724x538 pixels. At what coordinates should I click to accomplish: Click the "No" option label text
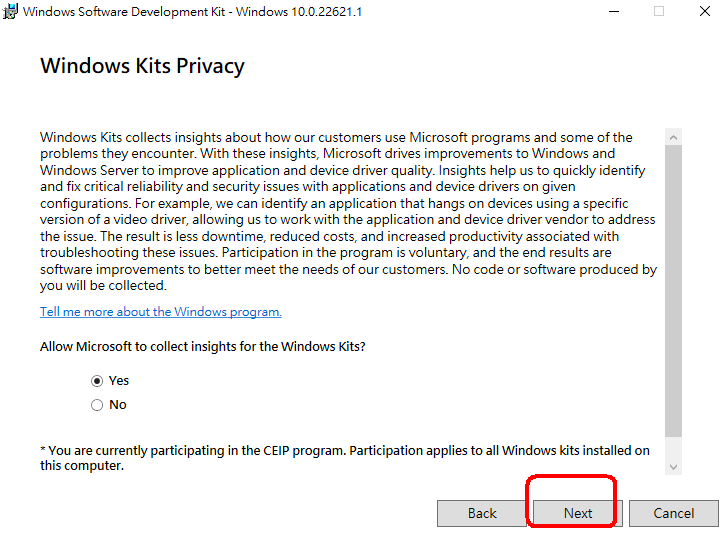118,405
